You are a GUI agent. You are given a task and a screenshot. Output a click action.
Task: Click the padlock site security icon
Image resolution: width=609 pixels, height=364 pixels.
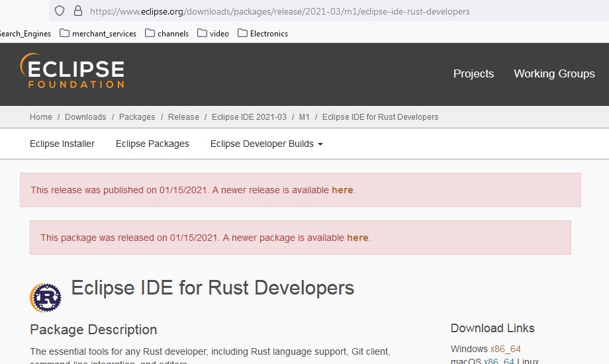(78, 11)
